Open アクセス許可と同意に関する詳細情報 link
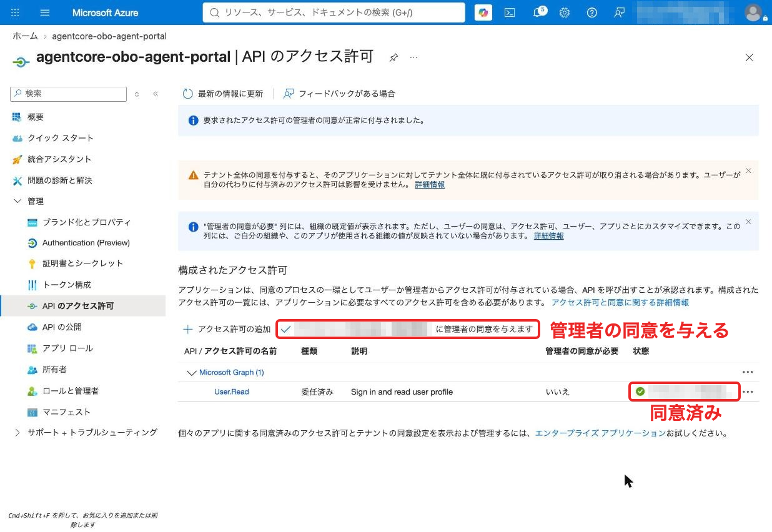 pyautogui.click(x=620, y=302)
